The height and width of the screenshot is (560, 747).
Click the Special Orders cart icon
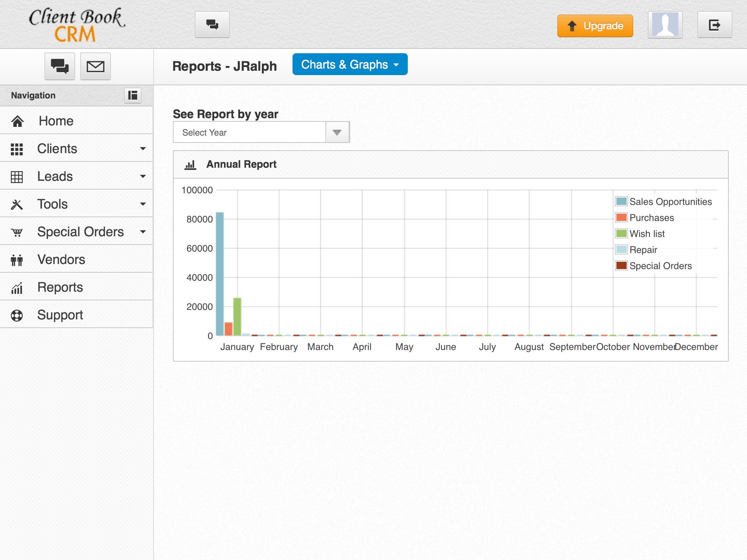pyautogui.click(x=17, y=232)
